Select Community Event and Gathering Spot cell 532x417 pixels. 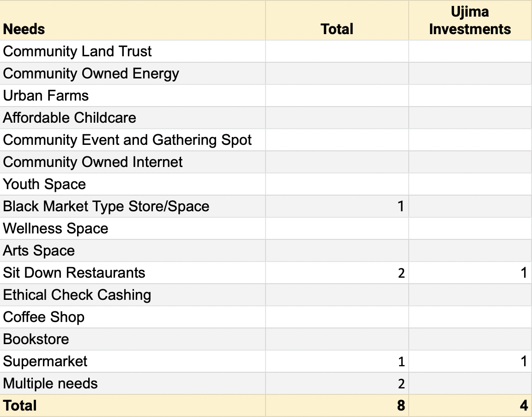click(x=127, y=140)
